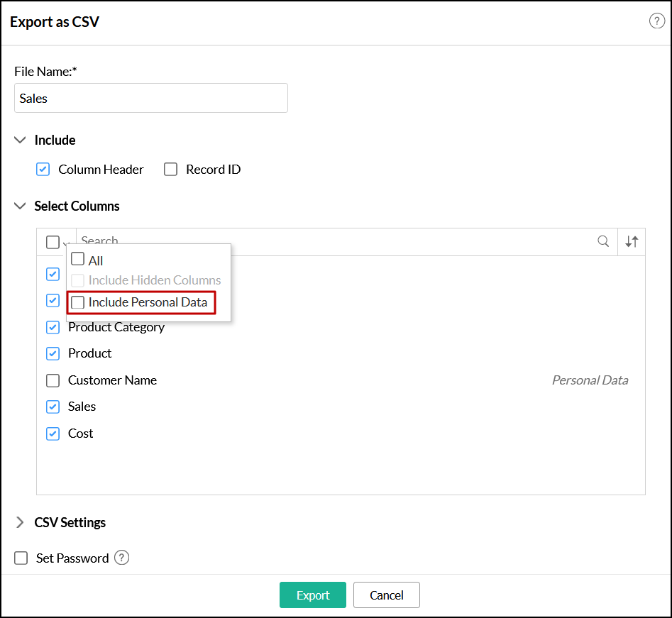The height and width of the screenshot is (618, 672).
Task: Expand the CSV Settings section
Action: [20, 523]
